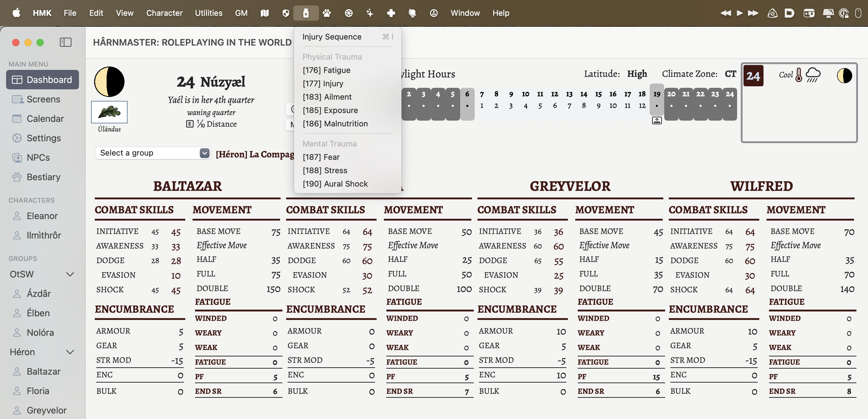
Task: Open the sparkles toolbar icon
Action: 370,13
